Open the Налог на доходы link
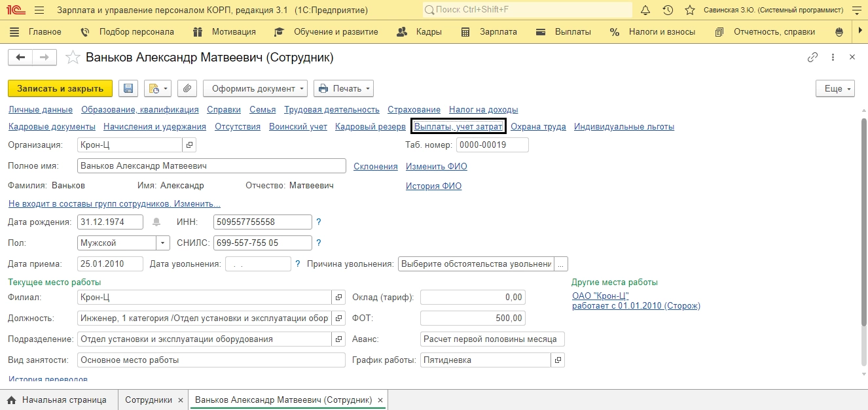The image size is (868, 410). [484, 109]
